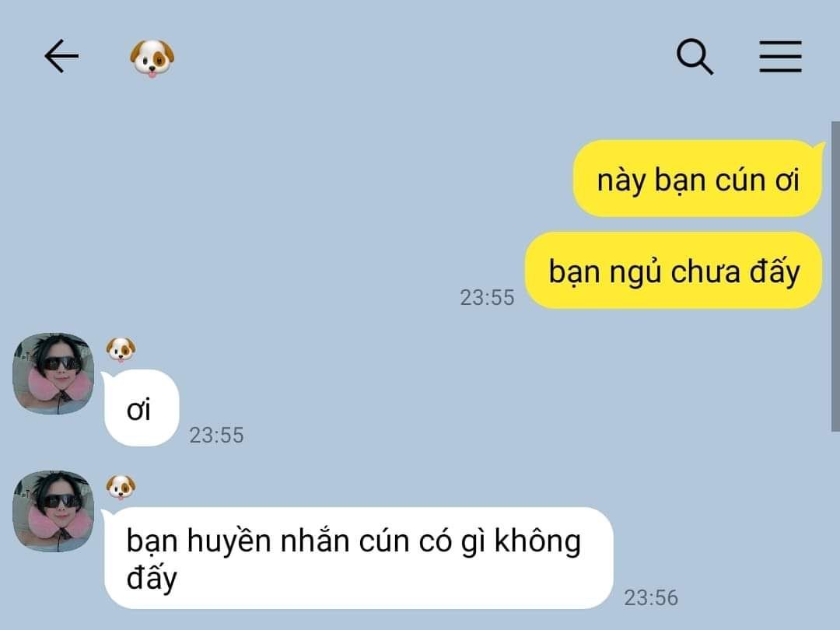Select "bạn huyền nhắn cún" message bubble
This screenshot has width=840, height=630.
pos(358,558)
